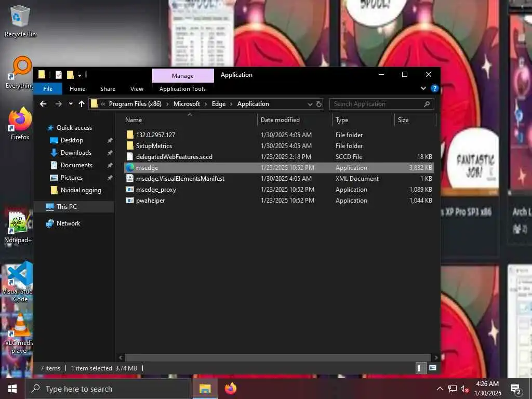Refresh the Application folder view

coord(319,104)
